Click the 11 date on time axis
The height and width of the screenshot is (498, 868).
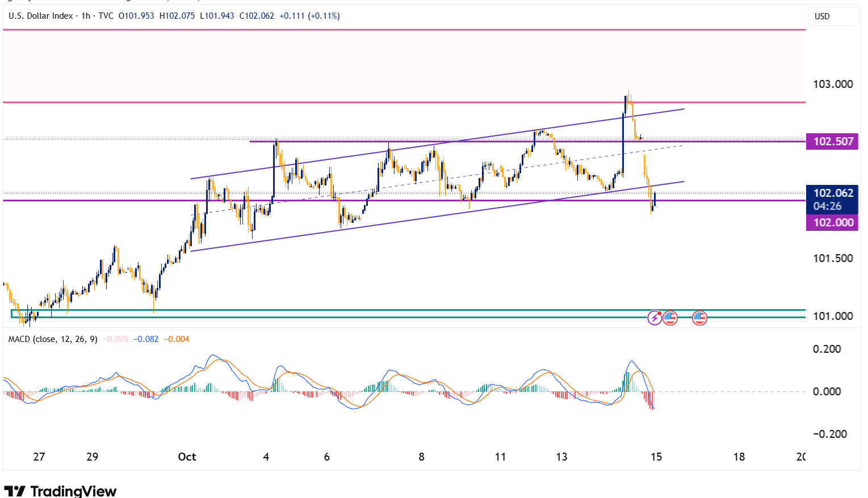click(500, 457)
